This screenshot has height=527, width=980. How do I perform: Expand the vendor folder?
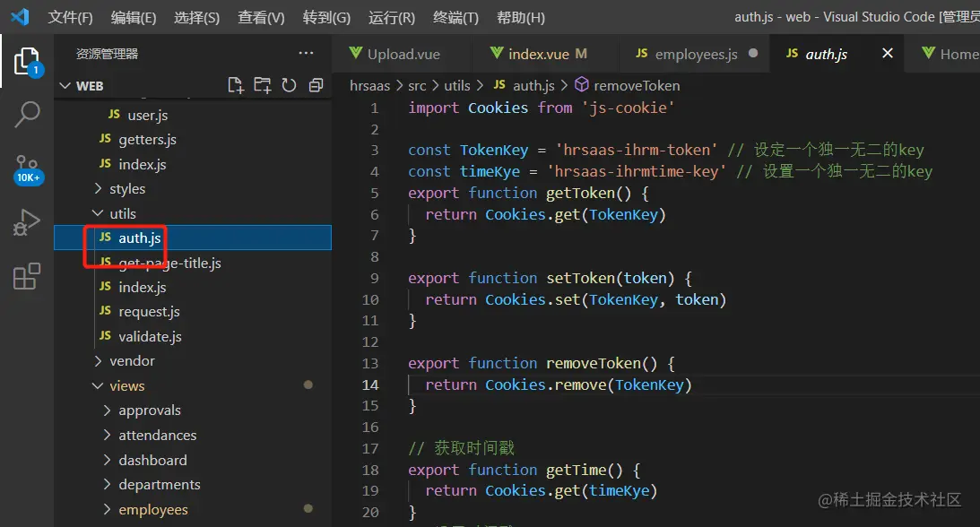click(98, 360)
